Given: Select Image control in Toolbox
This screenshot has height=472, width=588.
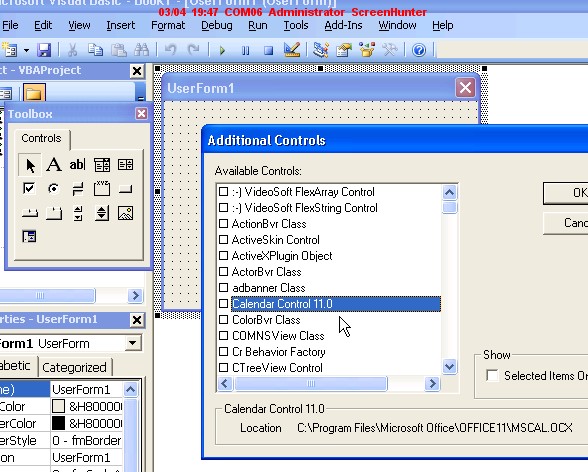Looking at the screenshot, I should pyautogui.click(x=125, y=213).
